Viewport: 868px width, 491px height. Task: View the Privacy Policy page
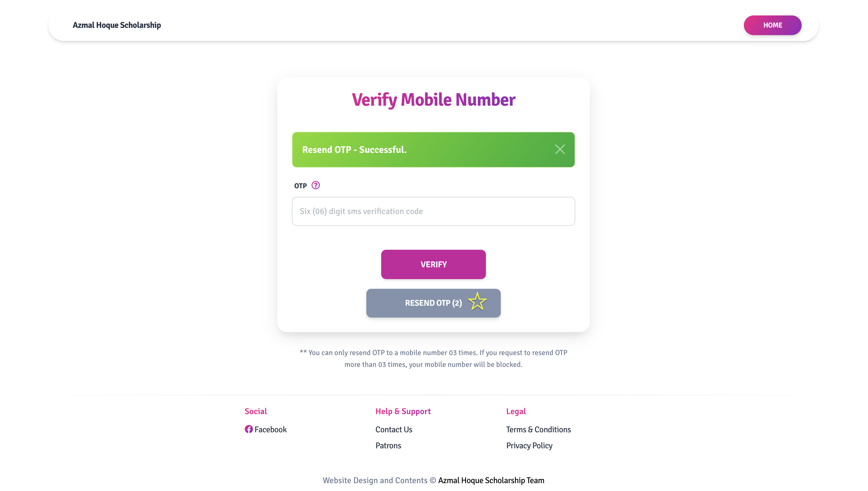pos(529,446)
